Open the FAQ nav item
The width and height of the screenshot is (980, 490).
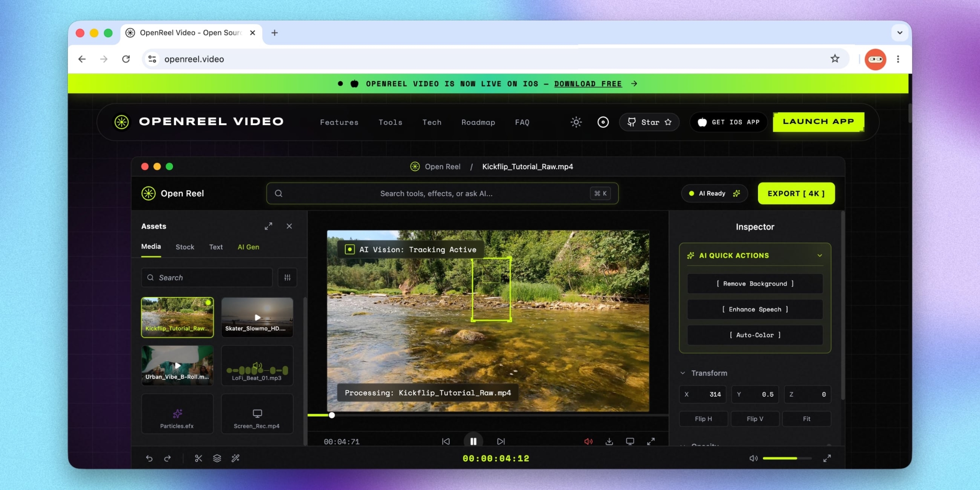[x=522, y=122]
